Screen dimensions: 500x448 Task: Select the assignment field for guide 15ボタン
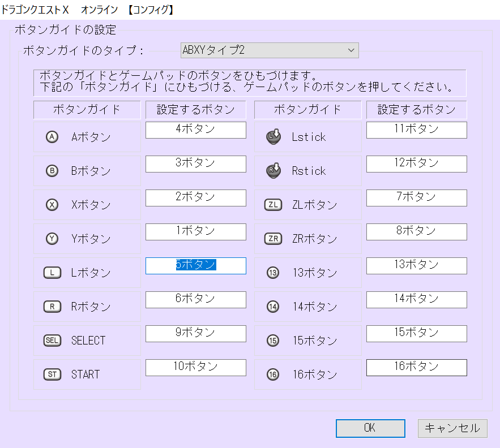coord(416,334)
